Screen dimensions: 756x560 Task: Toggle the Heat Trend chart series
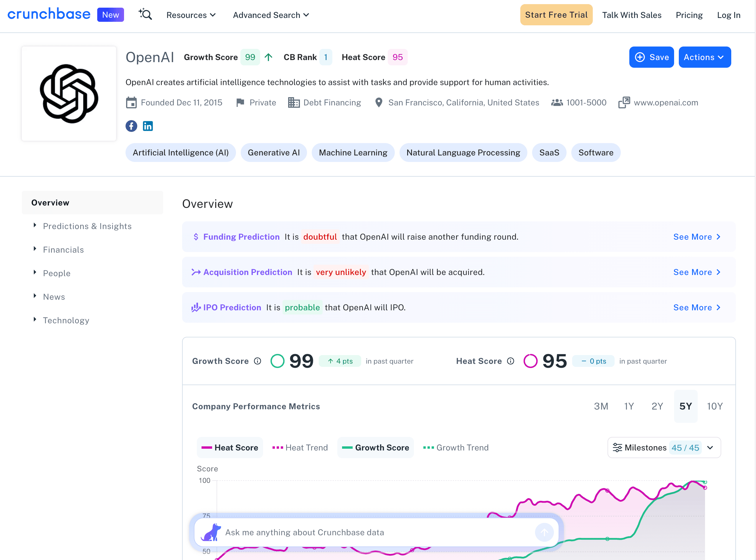(300, 448)
